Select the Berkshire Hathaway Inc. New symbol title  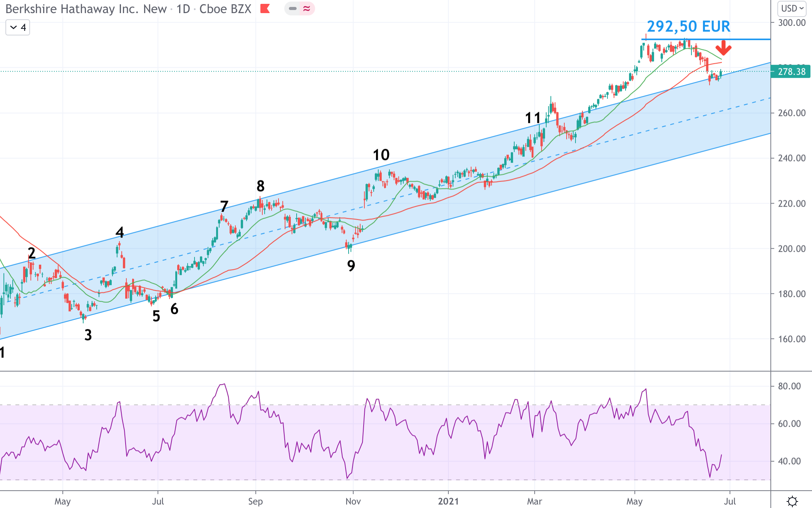86,9
